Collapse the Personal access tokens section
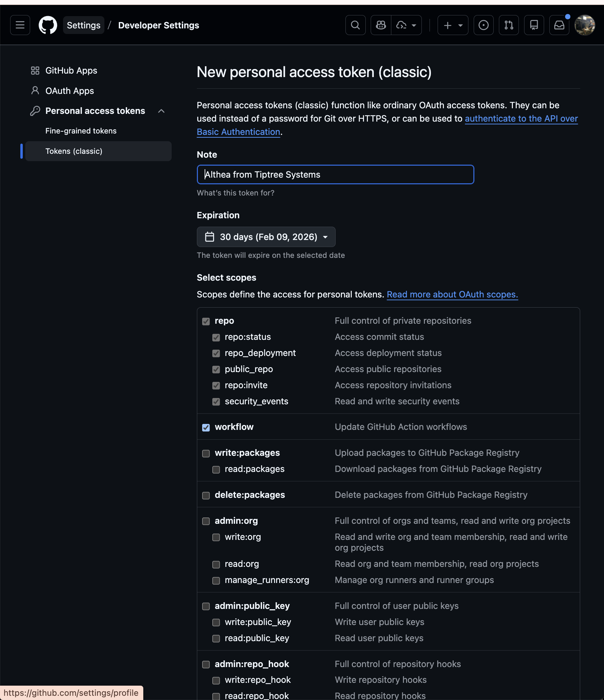Image resolution: width=604 pixels, height=700 pixels. click(x=161, y=110)
